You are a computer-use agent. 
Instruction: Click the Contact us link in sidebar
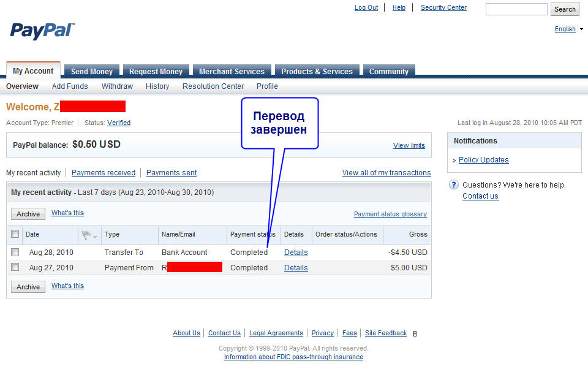click(x=480, y=196)
